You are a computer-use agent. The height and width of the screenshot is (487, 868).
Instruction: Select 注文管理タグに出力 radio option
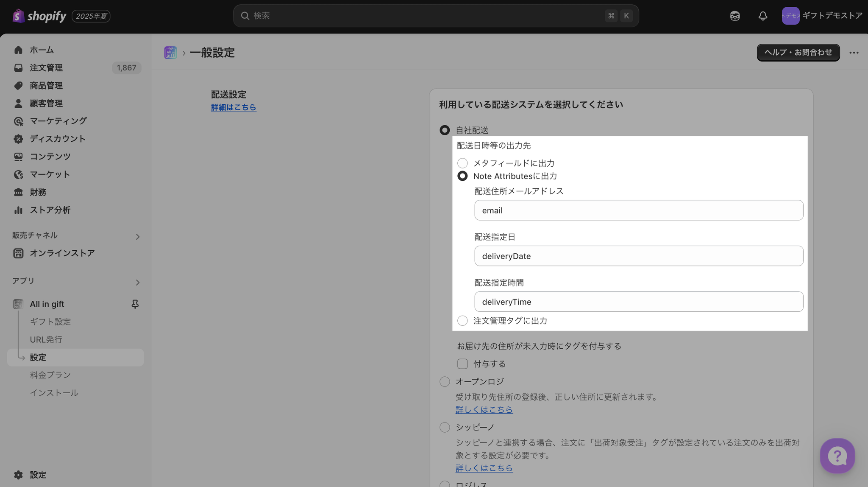pyautogui.click(x=462, y=321)
